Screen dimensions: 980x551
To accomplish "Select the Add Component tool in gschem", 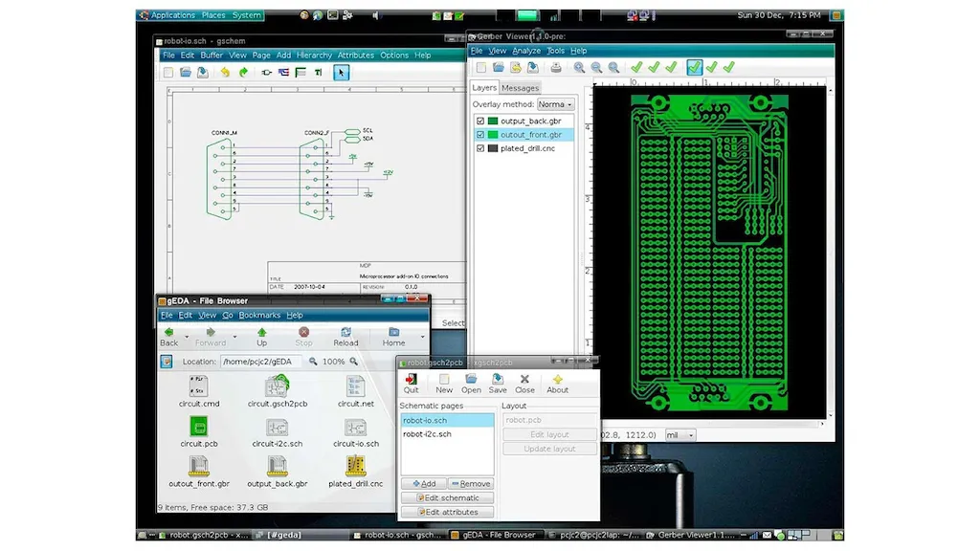I will click(266, 73).
